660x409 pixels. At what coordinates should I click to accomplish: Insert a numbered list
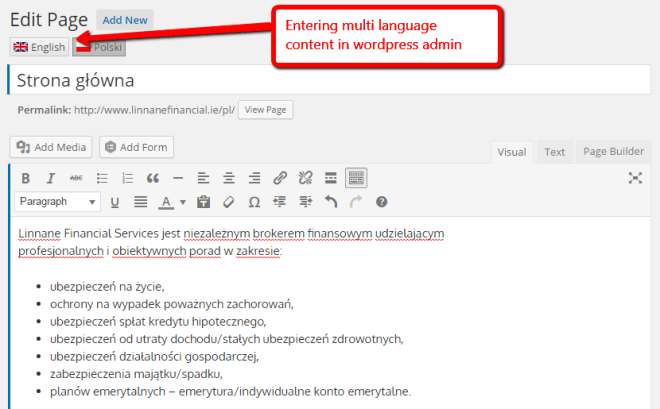click(127, 178)
